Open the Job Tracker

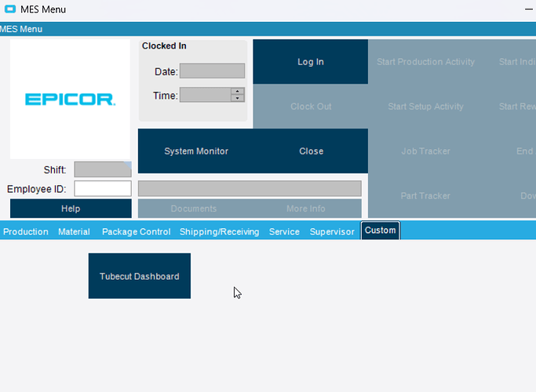425,151
